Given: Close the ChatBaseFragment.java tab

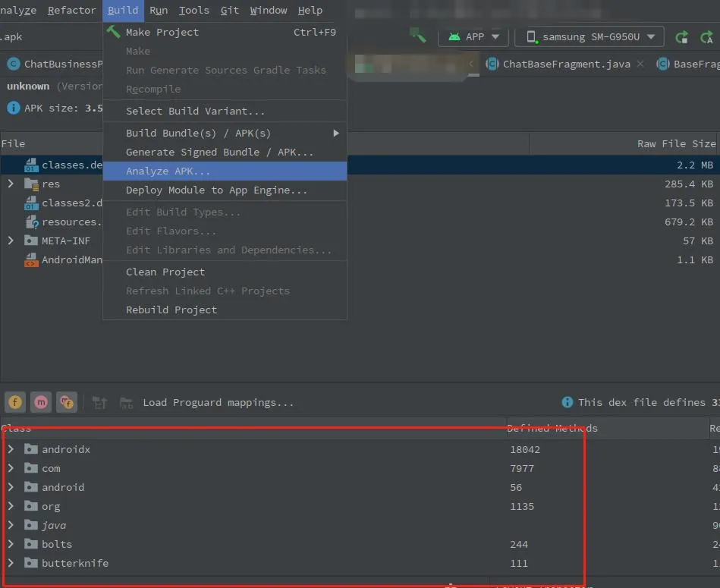Looking at the screenshot, I should [640, 64].
